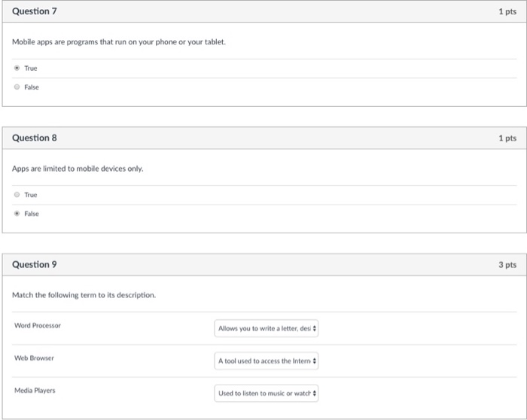Click the arrows icon on Word Processor dropdown
This screenshot has width=527, height=420.
point(314,328)
